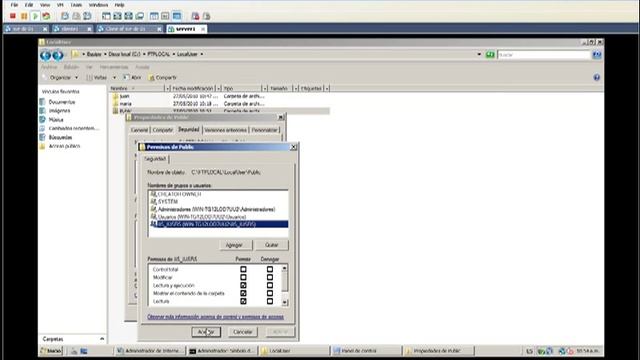
Task: Uncheck Permitir for Lectura y ejecución
Action: click(243, 285)
